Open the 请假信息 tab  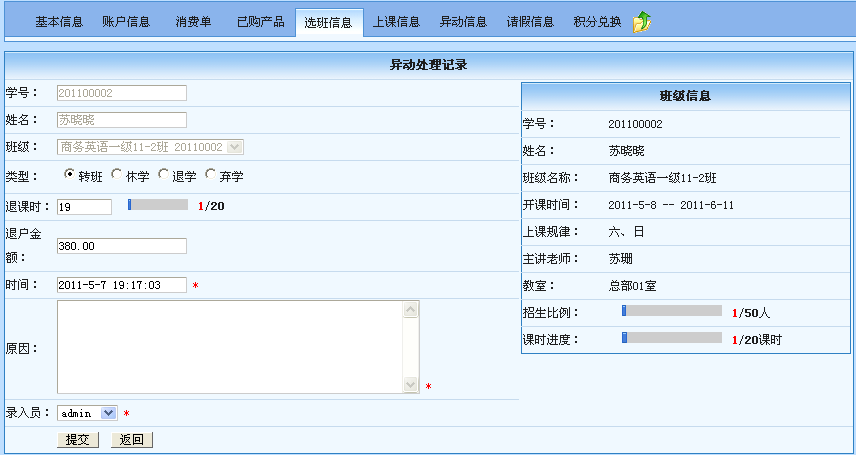[x=530, y=22]
